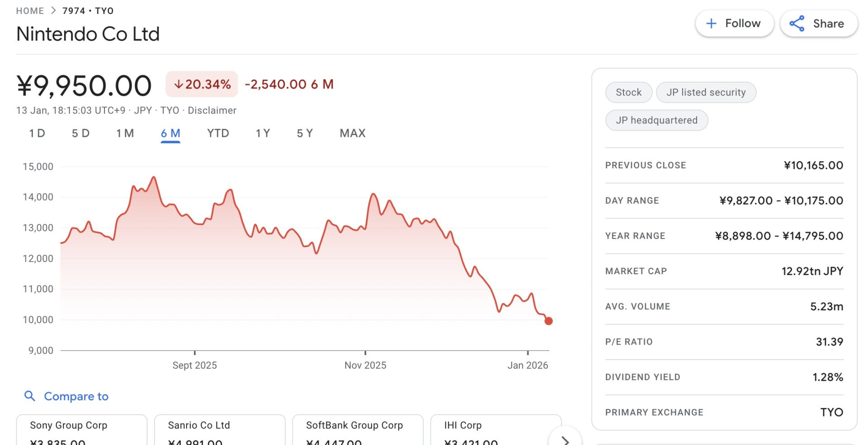
Task: Click the plus icon on Follow button
Action: click(711, 23)
